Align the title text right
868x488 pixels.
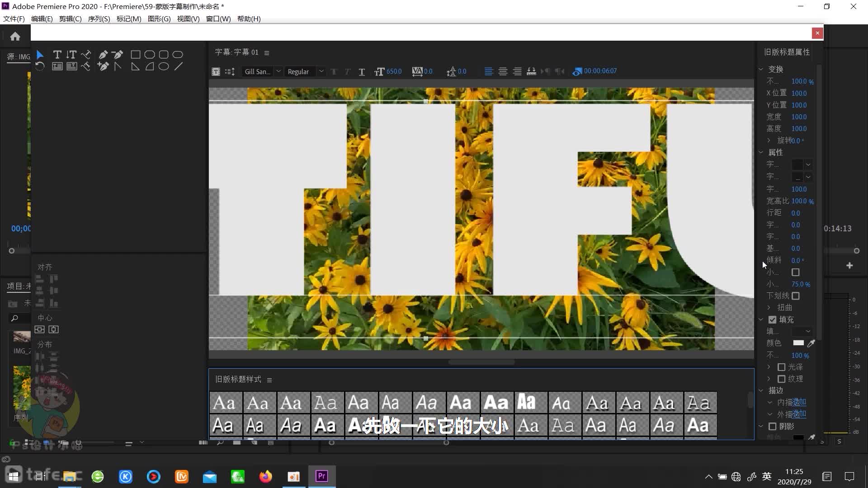517,71
